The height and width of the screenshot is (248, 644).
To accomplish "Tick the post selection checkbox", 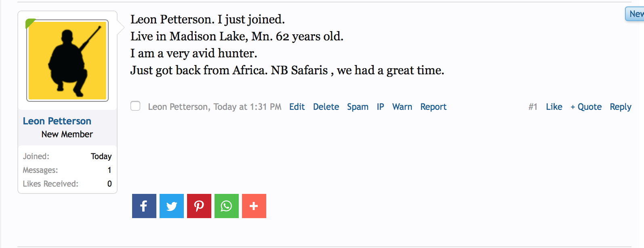I will (x=135, y=106).
